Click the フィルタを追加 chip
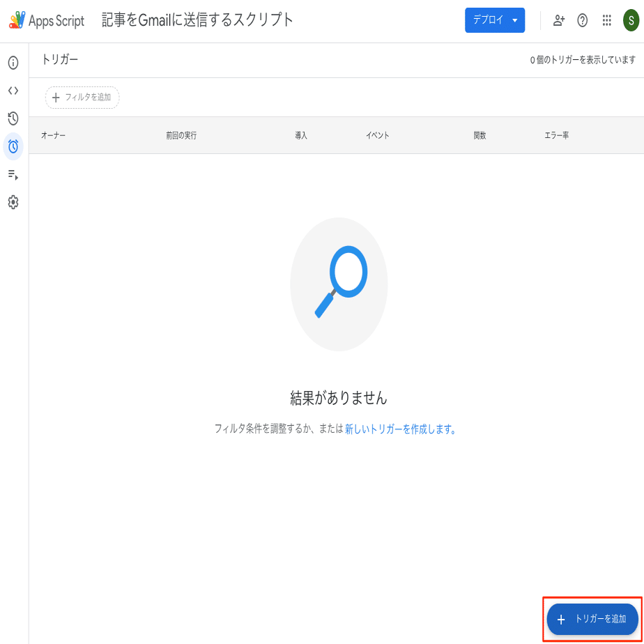 [82, 98]
